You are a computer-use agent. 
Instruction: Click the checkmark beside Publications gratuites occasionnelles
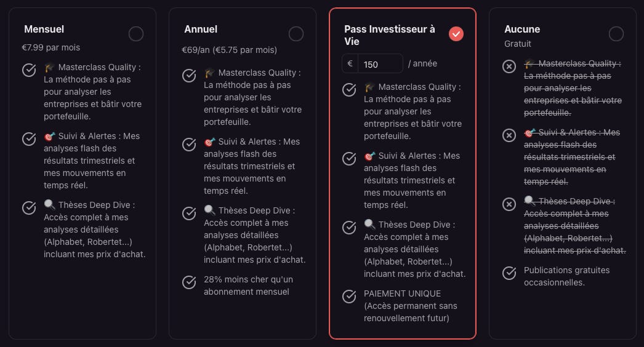click(509, 273)
